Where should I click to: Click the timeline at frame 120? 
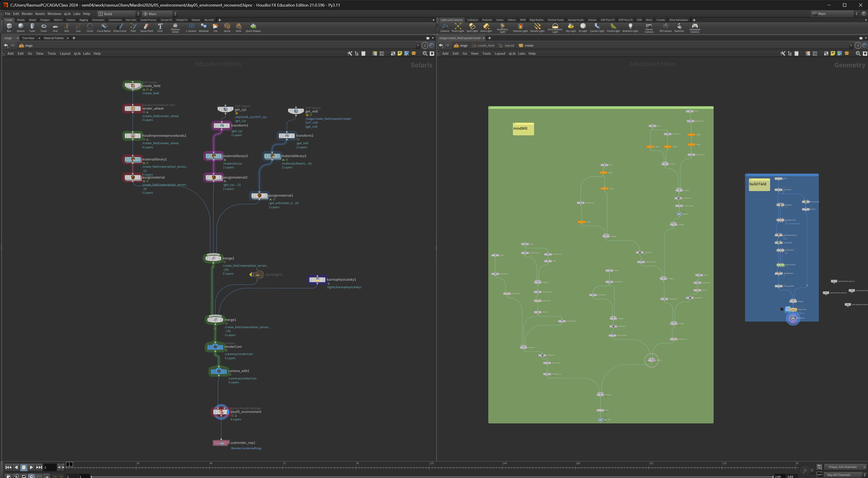tap(431, 467)
